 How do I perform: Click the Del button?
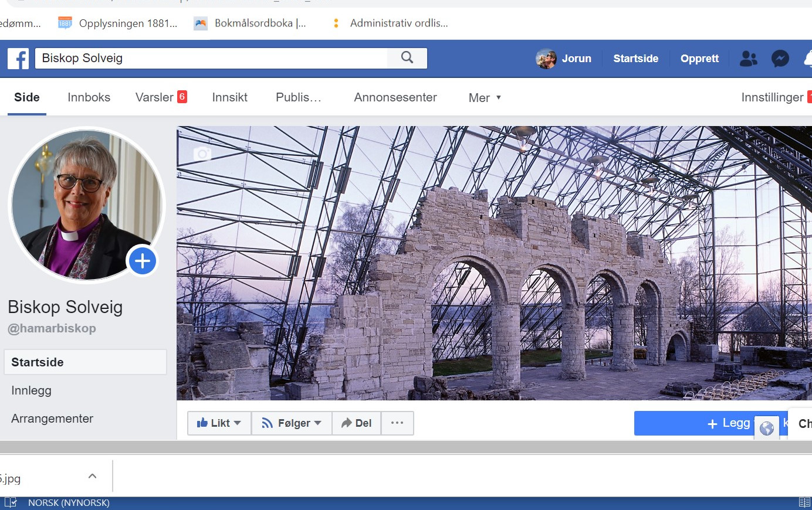coord(356,423)
